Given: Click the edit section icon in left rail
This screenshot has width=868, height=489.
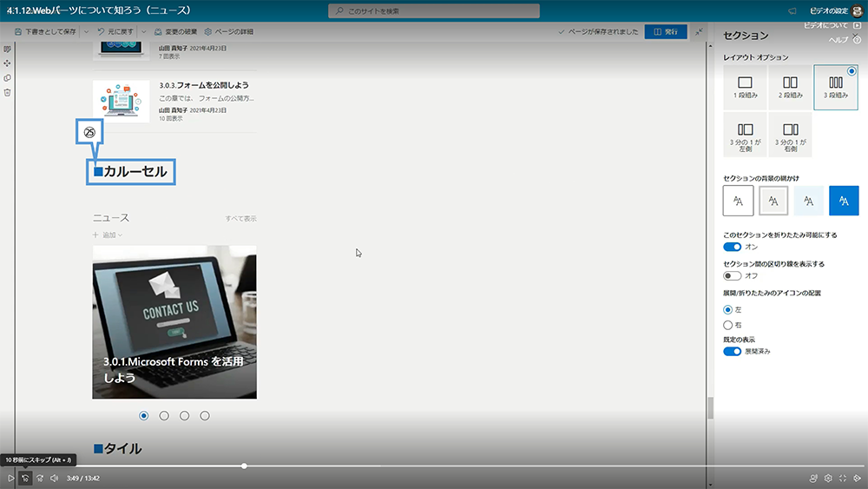Looking at the screenshot, I should click(x=7, y=50).
